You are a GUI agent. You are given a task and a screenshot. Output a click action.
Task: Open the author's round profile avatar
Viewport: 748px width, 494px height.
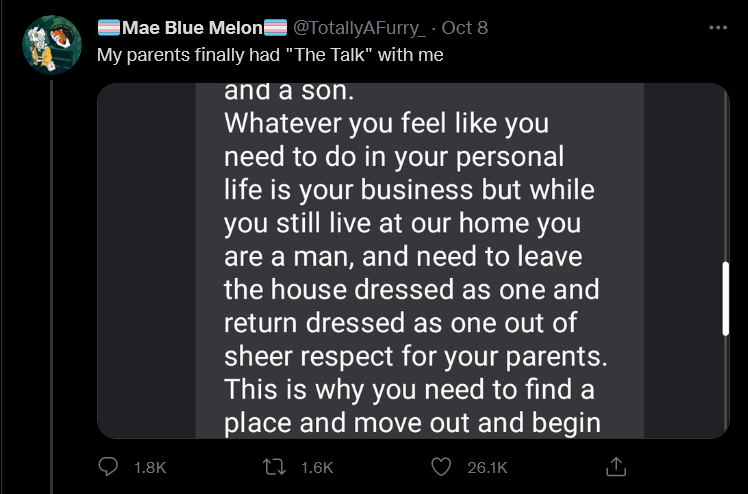click(x=52, y=45)
